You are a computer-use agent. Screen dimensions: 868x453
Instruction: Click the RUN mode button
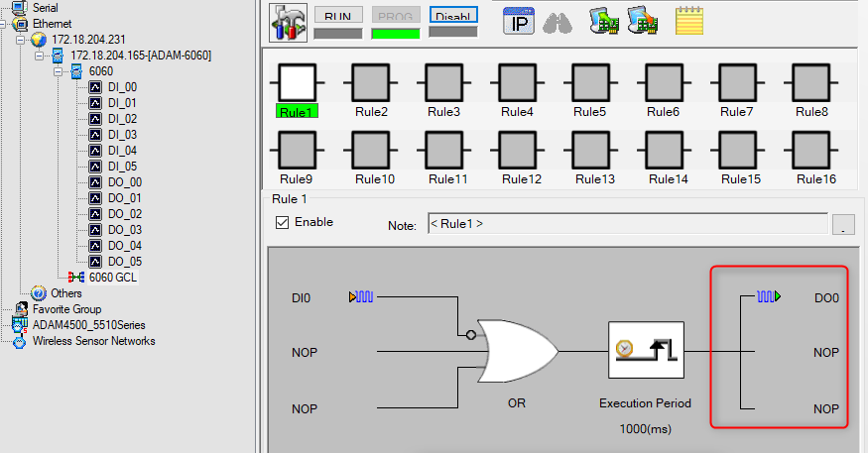click(x=338, y=15)
